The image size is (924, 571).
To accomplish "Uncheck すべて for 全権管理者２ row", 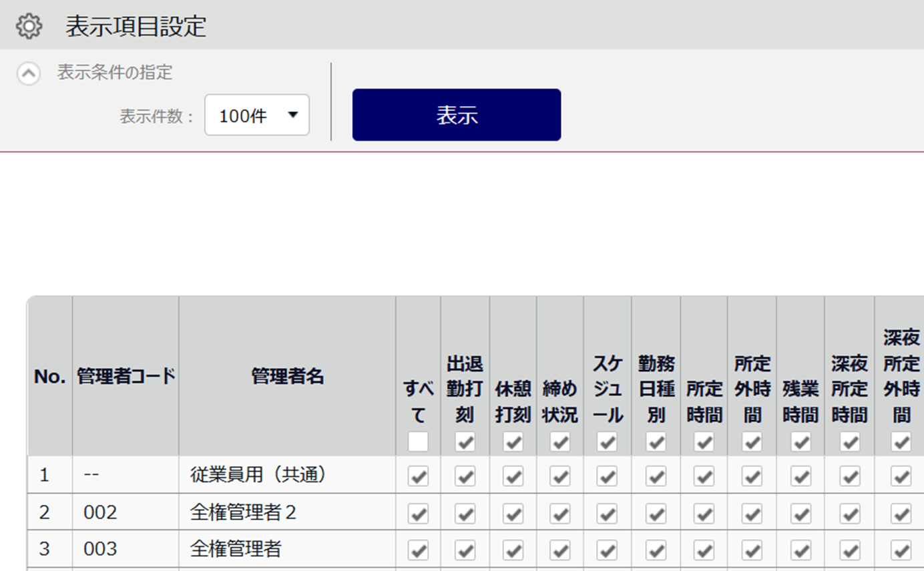I will (419, 513).
